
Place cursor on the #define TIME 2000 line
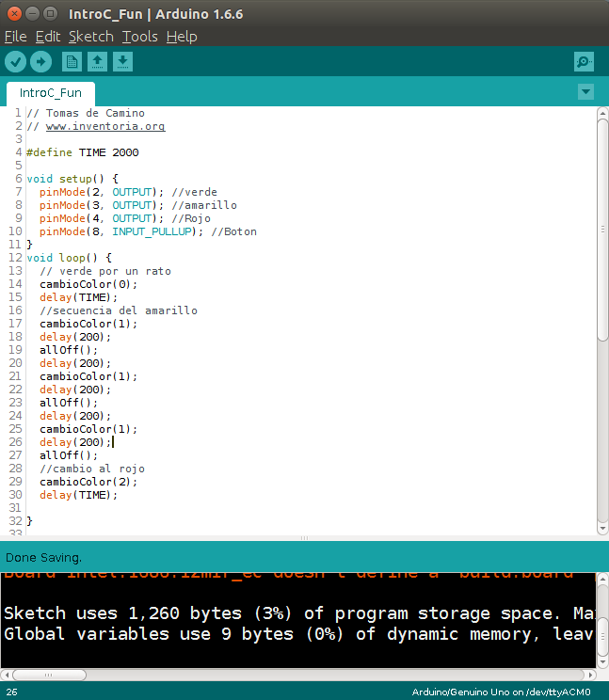coord(83,152)
